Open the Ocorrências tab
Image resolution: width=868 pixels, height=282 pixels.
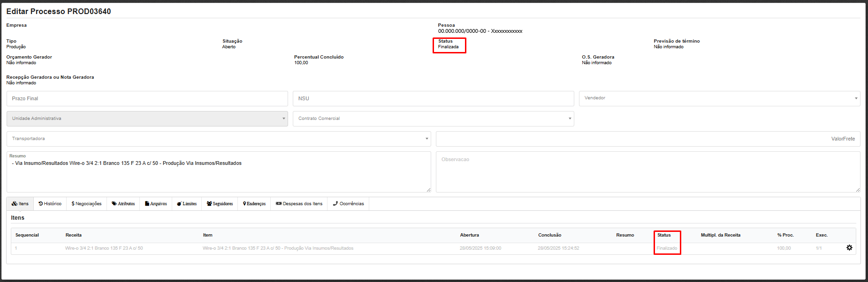(348, 204)
